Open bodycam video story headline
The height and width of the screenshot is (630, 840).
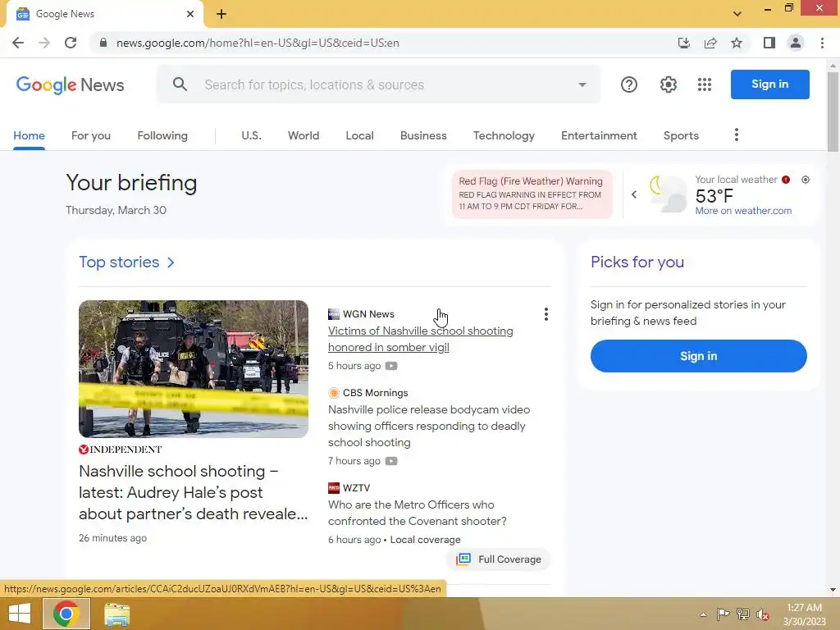(429, 426)
